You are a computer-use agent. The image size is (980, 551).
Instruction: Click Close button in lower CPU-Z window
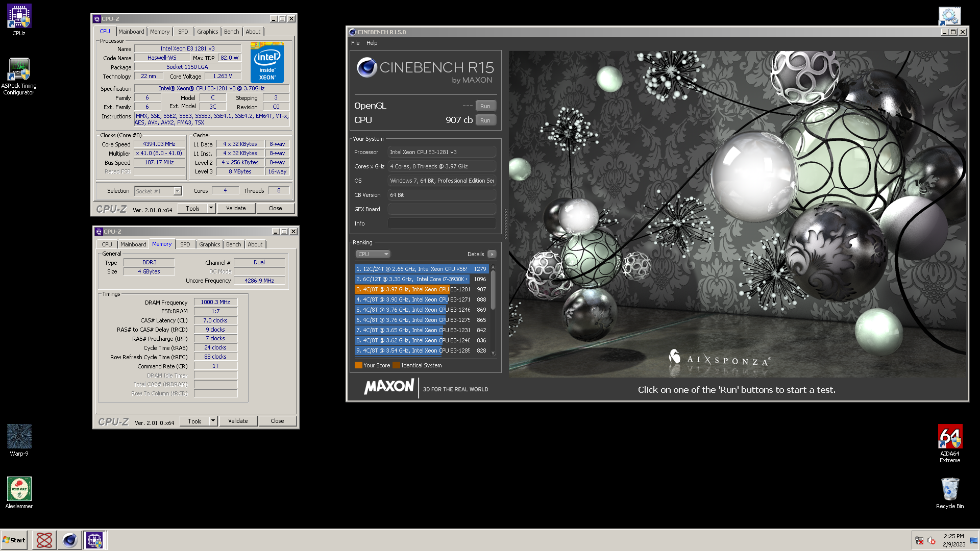[277, 421]
